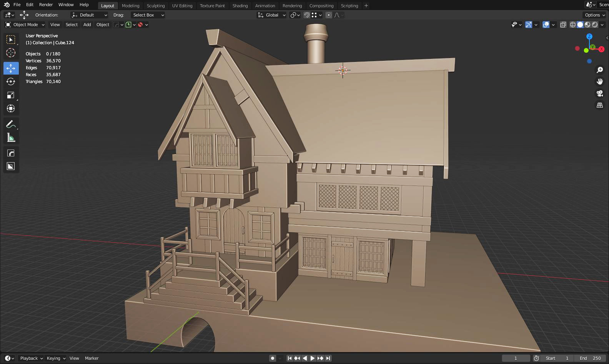Switch to the Sculpting workspace tab
This screenshot has width=609, height=364.
(x=156, y=6)
